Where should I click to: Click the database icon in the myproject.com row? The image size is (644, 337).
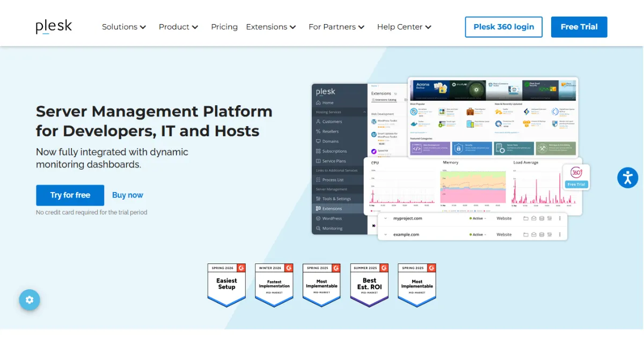(541, 218)
